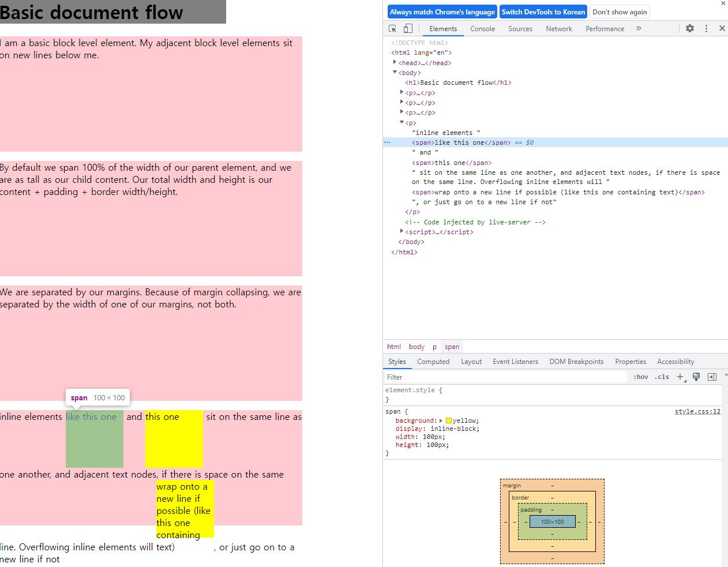This screenshot has height=567, width=728.
Task: Click the body breadcrumb item
Action: 416,347
